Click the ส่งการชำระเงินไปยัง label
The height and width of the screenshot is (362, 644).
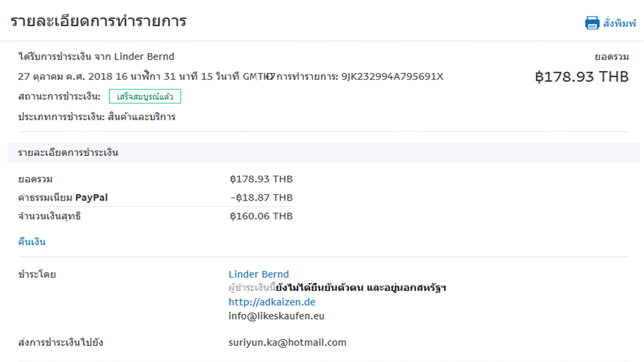(60, 342)
